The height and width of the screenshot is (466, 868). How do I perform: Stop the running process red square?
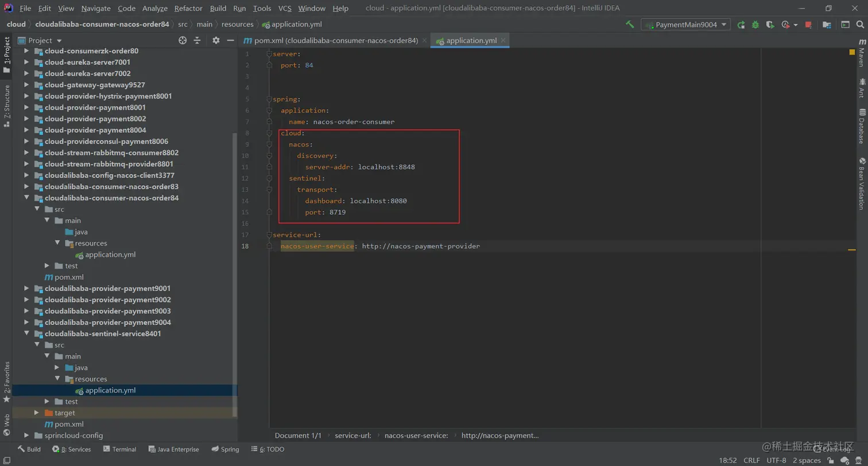tap(808, 25)
